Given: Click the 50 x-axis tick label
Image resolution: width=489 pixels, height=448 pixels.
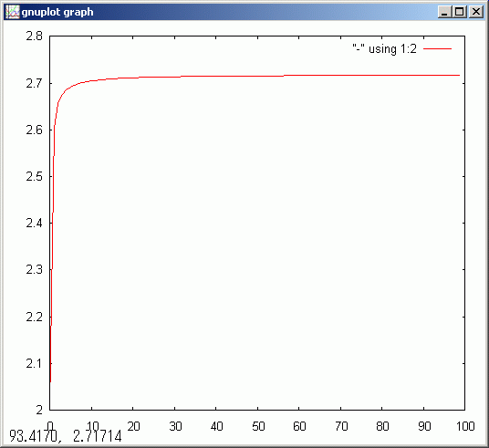Looking at the screenshot, I should (x=258, y=426).
